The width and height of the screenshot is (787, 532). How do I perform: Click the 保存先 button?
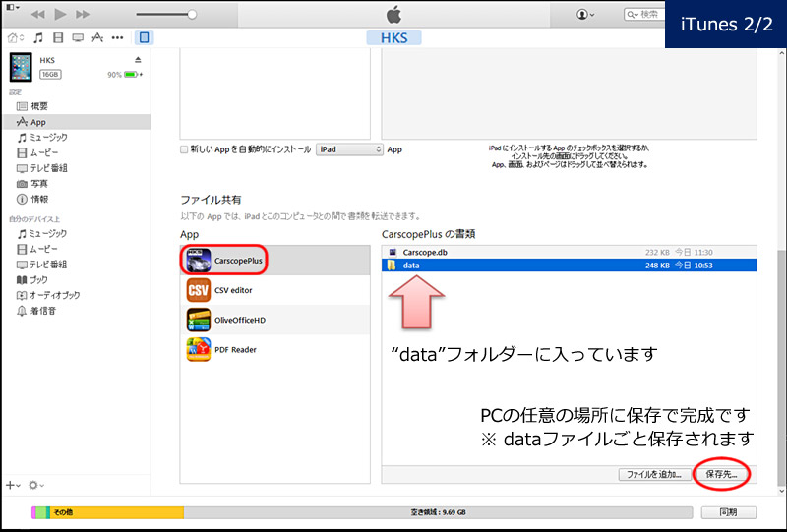(722, 474)
